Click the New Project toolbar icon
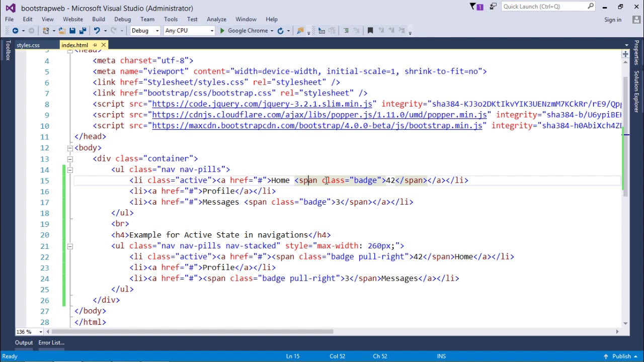Image resolution: width=644 pixels, height=362 pixels. (46, 31)
